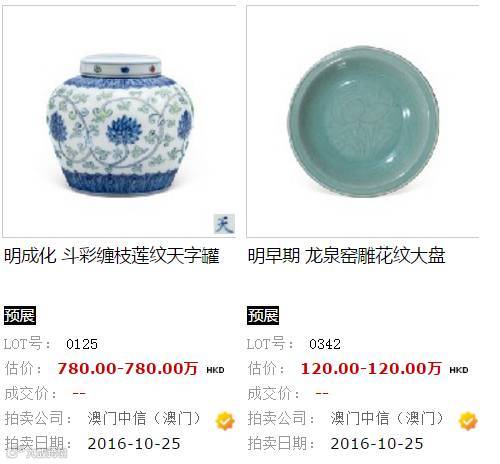This screenshot has width=500, height=464.
Task: Click the 预展 tag under the celadon dish listing
Action: pos(263,315)
